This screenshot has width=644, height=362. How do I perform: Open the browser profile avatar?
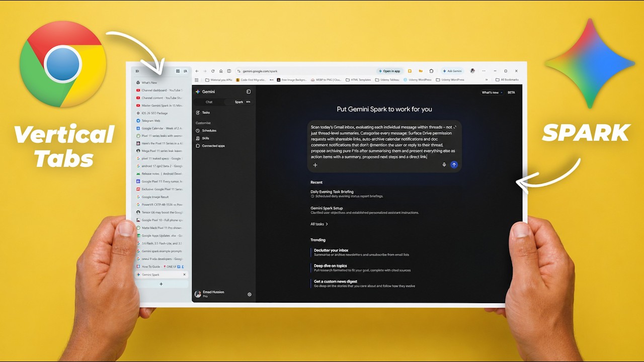pos(472,71)
